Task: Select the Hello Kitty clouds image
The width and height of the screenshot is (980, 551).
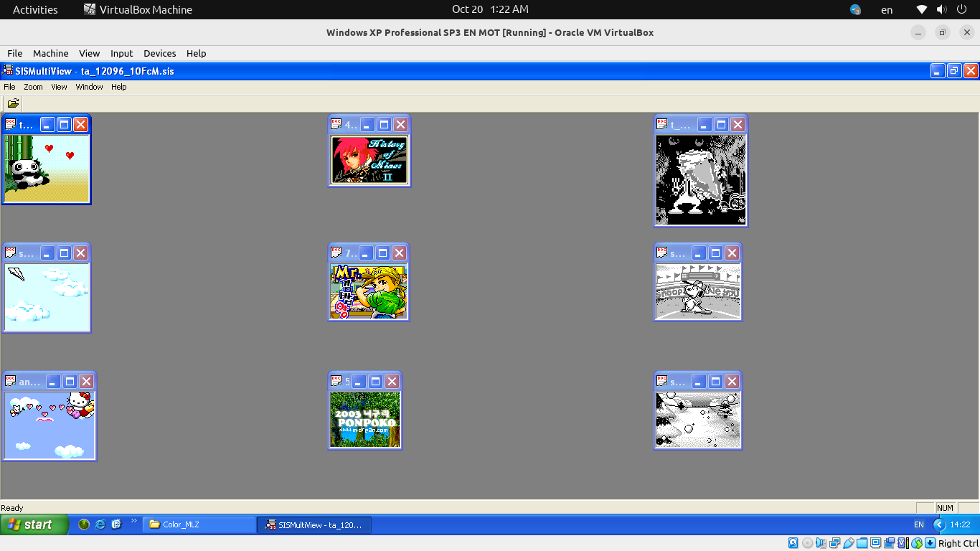Action: [x=50, y=425]
